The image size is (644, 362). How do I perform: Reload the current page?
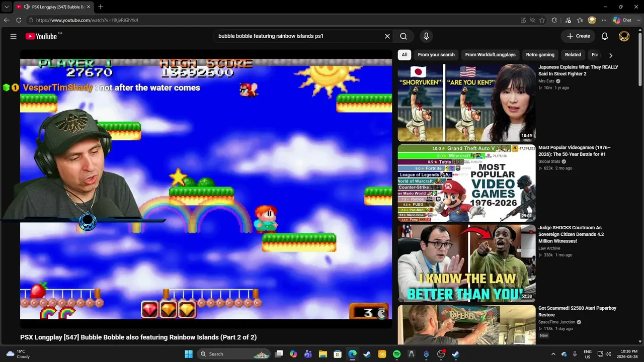(x=19, y=20)
